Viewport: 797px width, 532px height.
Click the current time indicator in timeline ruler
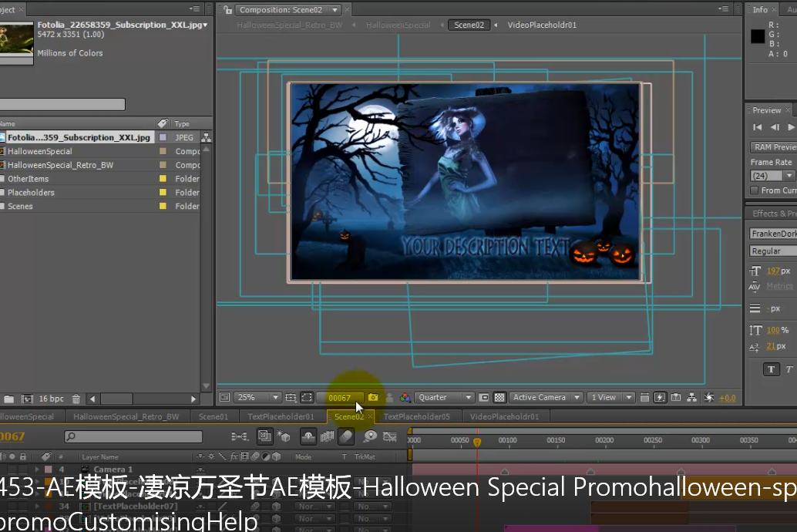click(477, 442)
